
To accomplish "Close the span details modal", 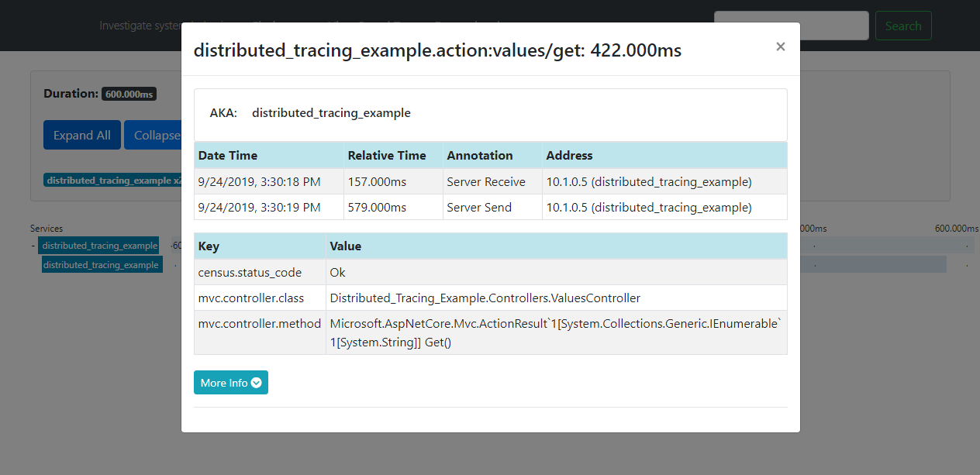I will coord(780,46).
